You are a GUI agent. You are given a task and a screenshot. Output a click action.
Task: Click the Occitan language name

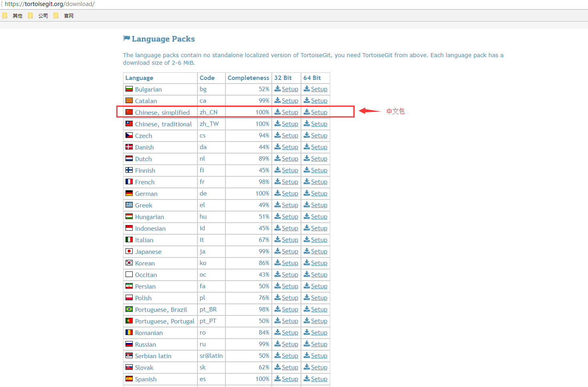click(x=146, y=275)
